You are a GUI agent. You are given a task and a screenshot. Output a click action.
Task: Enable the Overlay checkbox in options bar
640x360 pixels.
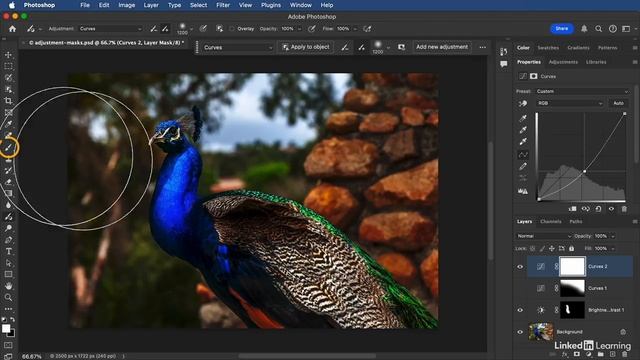click(232, 29)
